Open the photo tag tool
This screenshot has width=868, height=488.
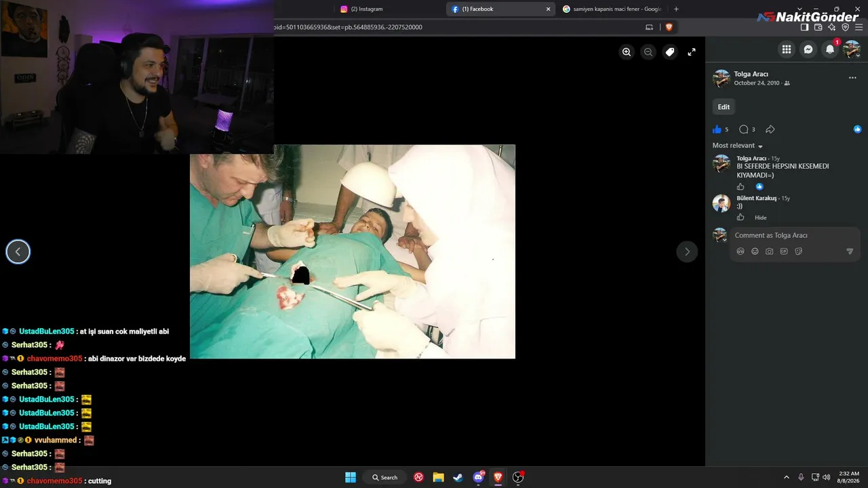[x=670, y=52]
